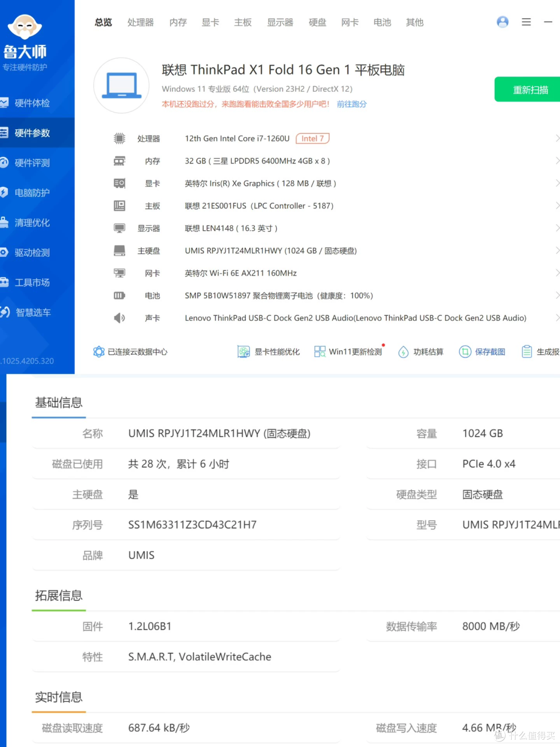Switch to the 内存 tab
Image resolution: width=560 pixels, height=747 pixels.
[x=178, y=22]
